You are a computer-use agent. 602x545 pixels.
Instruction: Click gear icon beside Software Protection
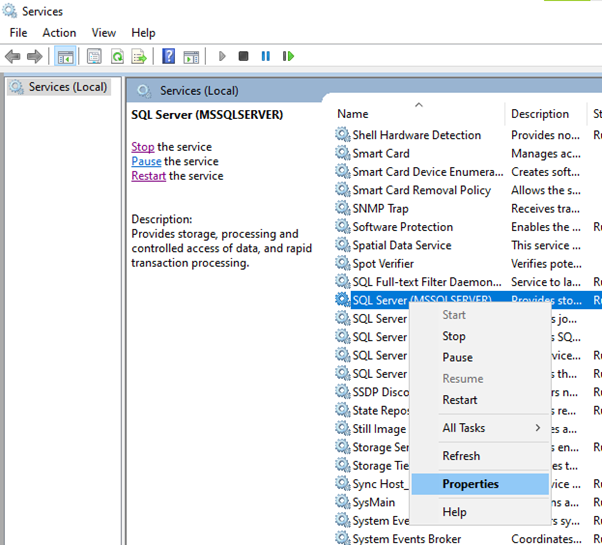point(342,227)
